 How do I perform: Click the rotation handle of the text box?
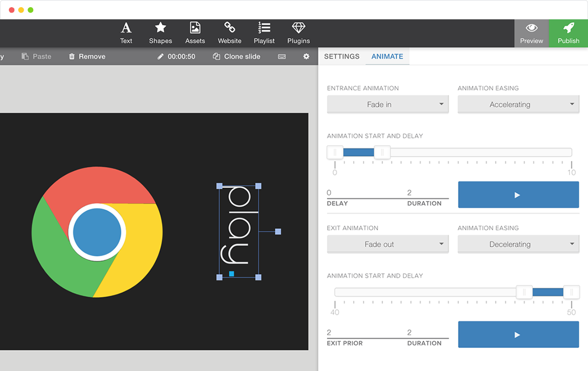[x=278, y=231]
